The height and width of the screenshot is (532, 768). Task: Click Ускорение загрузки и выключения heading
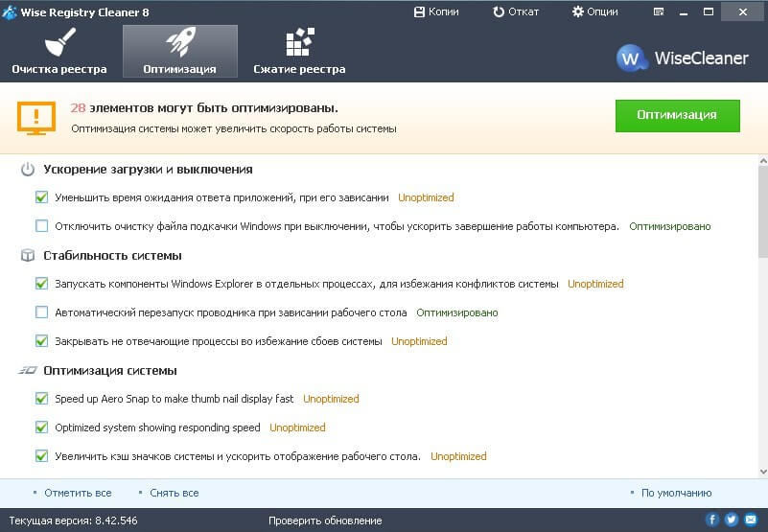pyautogui.click(x=148, y=170)
